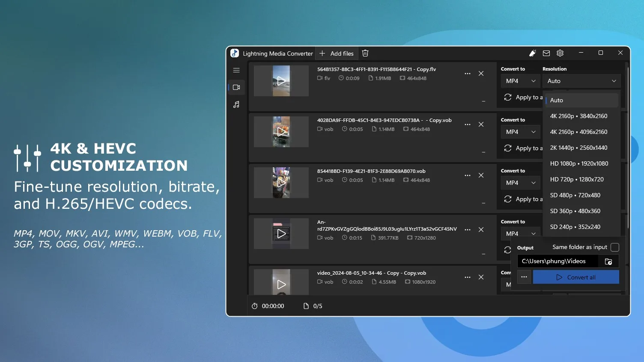Click the Convert all button

576,277
